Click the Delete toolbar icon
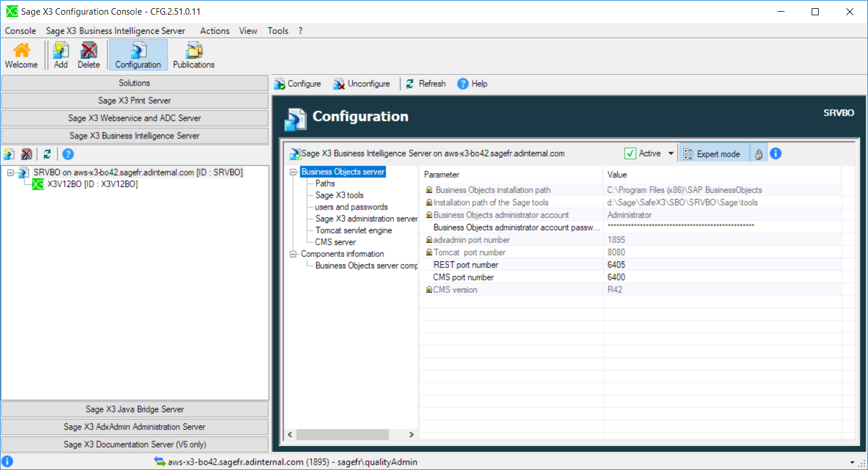This screenshot has height=470, width=868. 89,55
